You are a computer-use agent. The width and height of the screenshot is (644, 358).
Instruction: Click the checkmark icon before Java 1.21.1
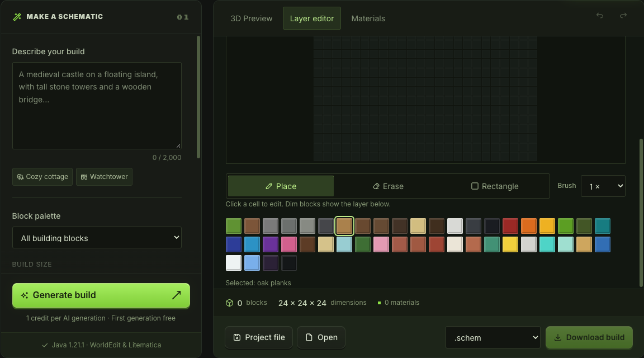pos(45,345)
